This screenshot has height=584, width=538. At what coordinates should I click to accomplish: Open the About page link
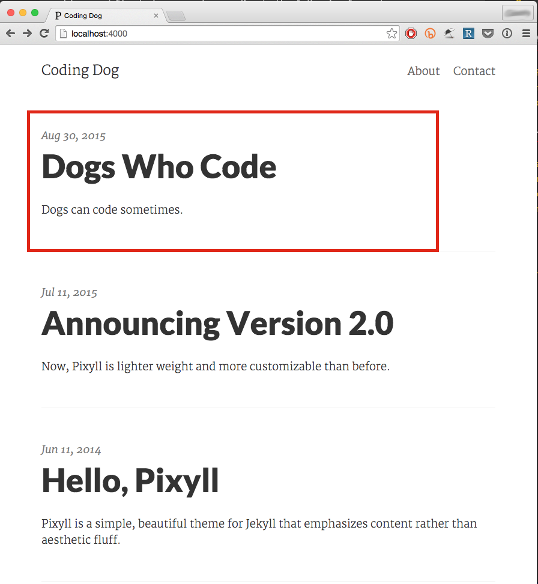[423, 71]
